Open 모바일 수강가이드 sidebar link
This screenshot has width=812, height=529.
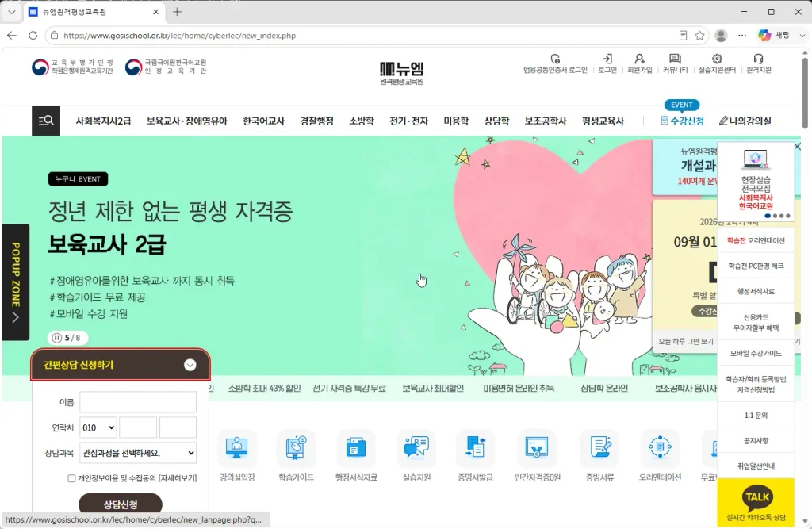756,354
